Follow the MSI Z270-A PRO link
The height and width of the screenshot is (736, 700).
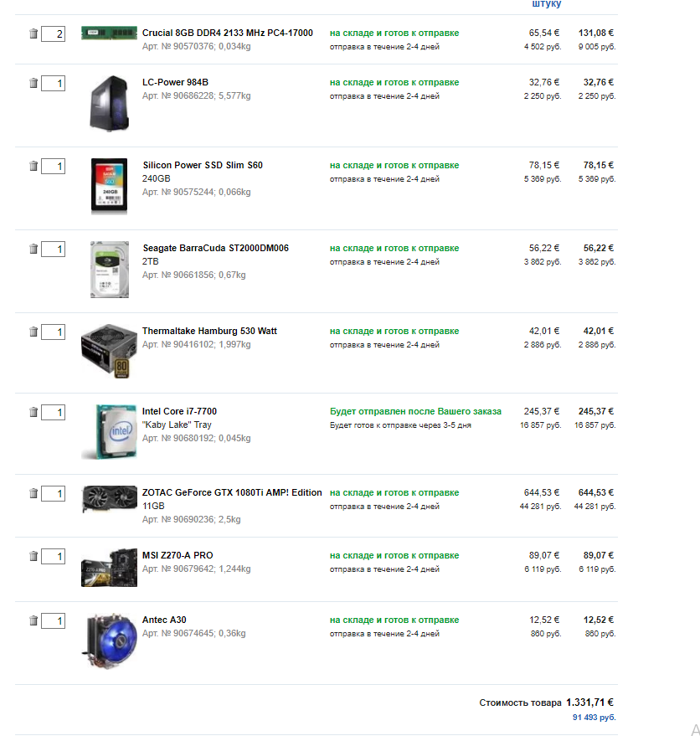coord(178,555)
